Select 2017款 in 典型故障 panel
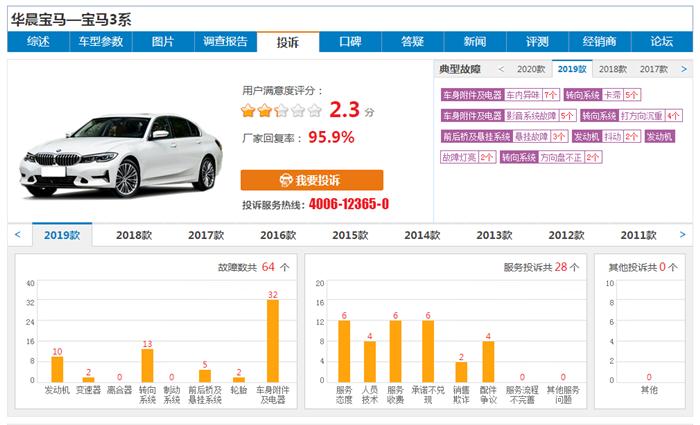Viewport: 700px width, 425px height. pyautogui.click(x=654, y=69)
